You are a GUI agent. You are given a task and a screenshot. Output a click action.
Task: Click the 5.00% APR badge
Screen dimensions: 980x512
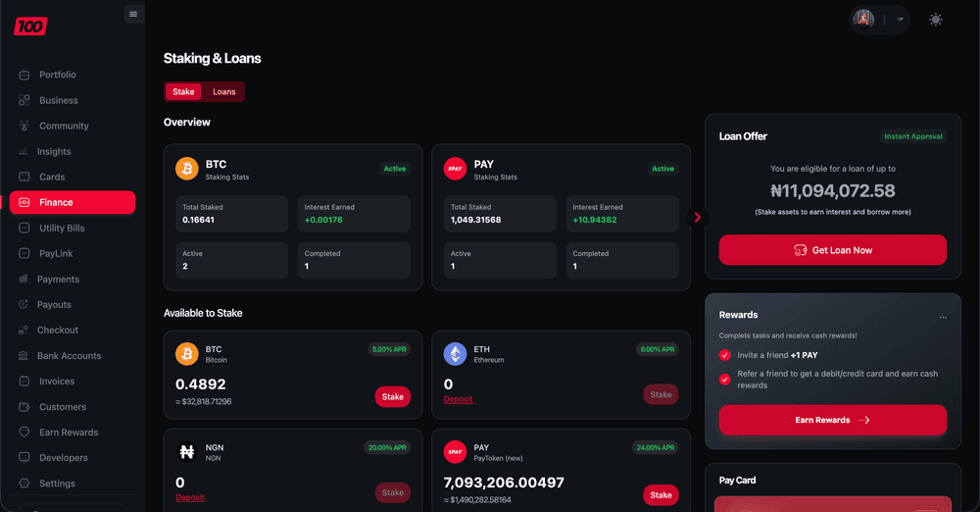click(x=389, y=349)
